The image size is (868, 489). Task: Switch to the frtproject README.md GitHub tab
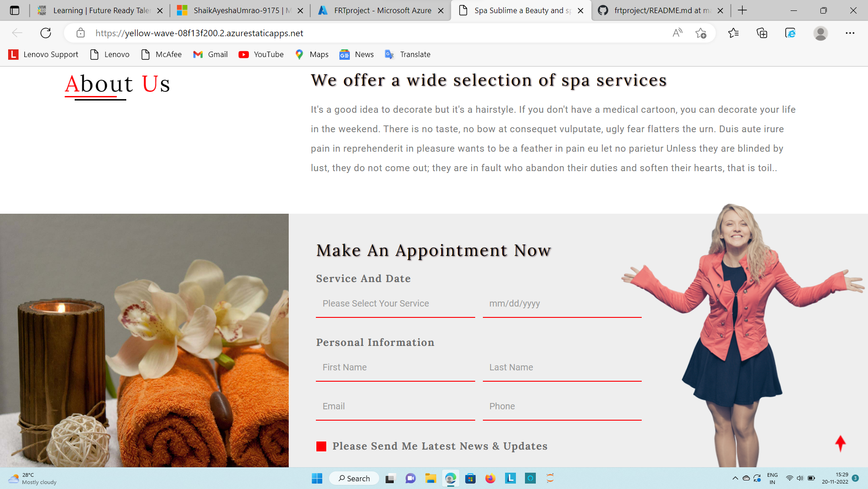pos(661,10)
